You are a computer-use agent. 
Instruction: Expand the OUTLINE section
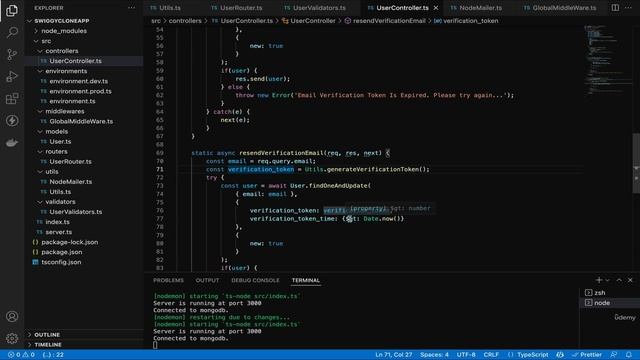click(47, 335)
